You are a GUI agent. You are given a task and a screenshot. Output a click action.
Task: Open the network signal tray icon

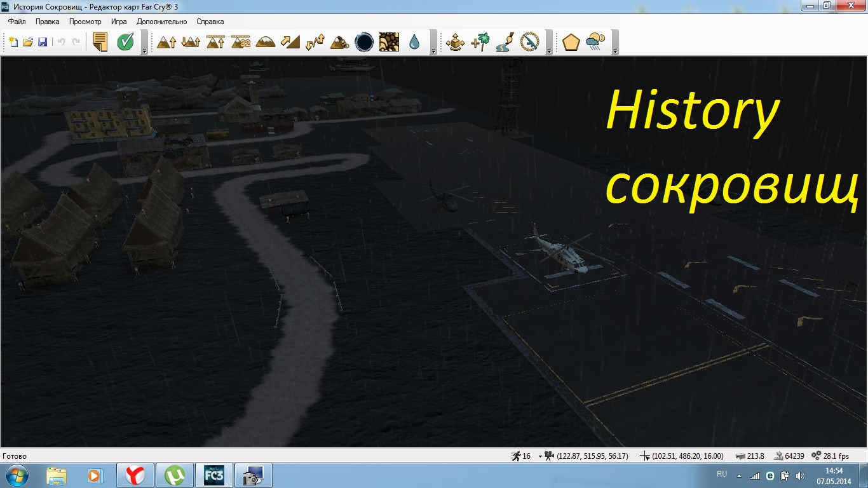pos(755,475)
